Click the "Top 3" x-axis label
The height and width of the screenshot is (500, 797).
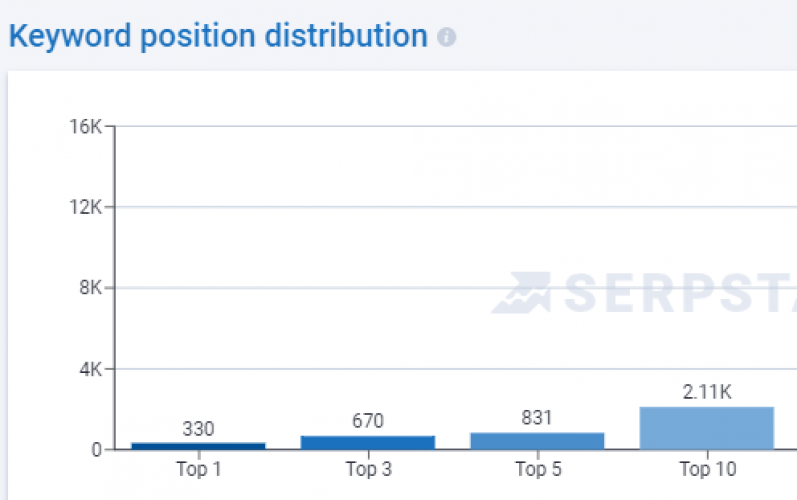368,469
